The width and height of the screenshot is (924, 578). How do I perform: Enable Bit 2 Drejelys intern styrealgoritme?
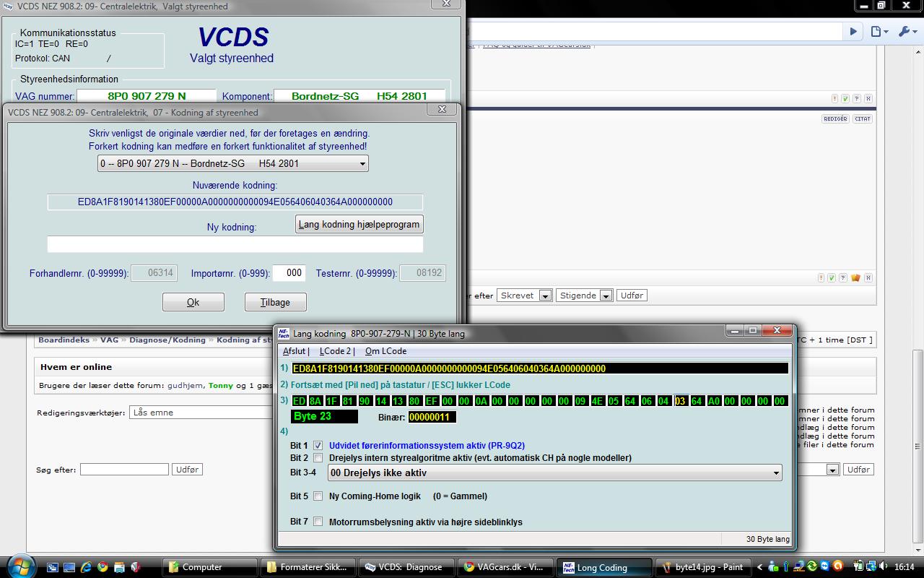coord(318,458)
